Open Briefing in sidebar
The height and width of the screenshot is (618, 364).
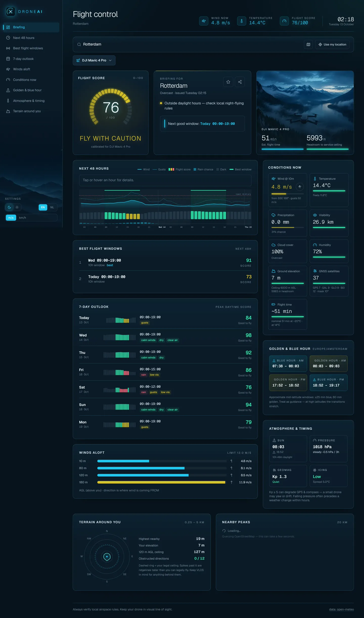(31, 27)
